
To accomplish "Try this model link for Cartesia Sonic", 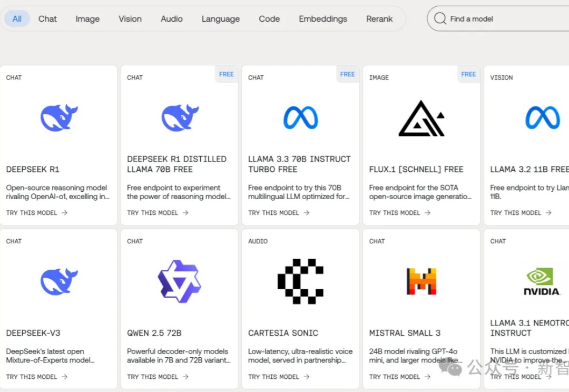I will pos(279,377).
